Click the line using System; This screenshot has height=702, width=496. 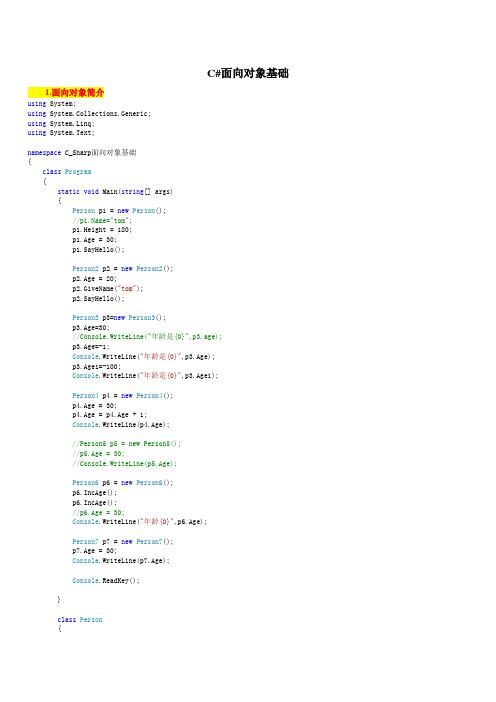pyautogui.click(x=51, y=104)
